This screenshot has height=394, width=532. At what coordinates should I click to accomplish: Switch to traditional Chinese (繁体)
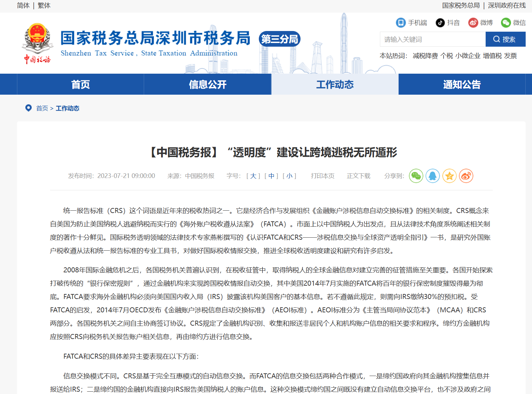[x=44, y=6]
